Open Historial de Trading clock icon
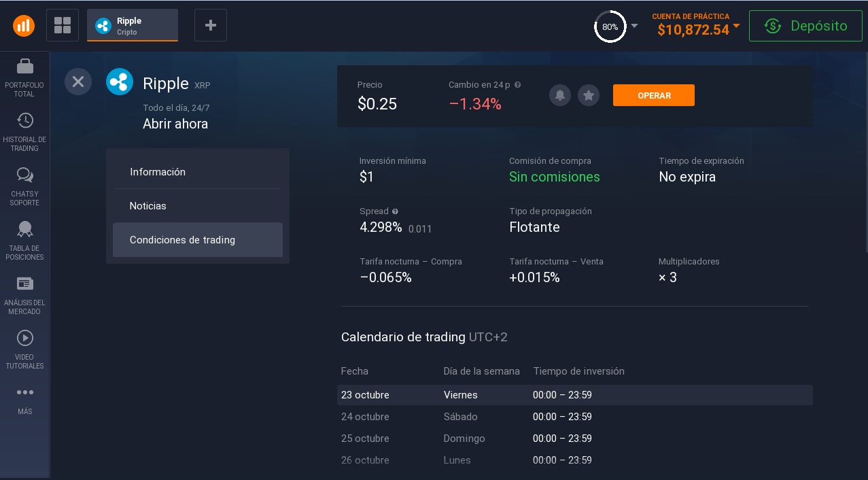 [24, 120]
